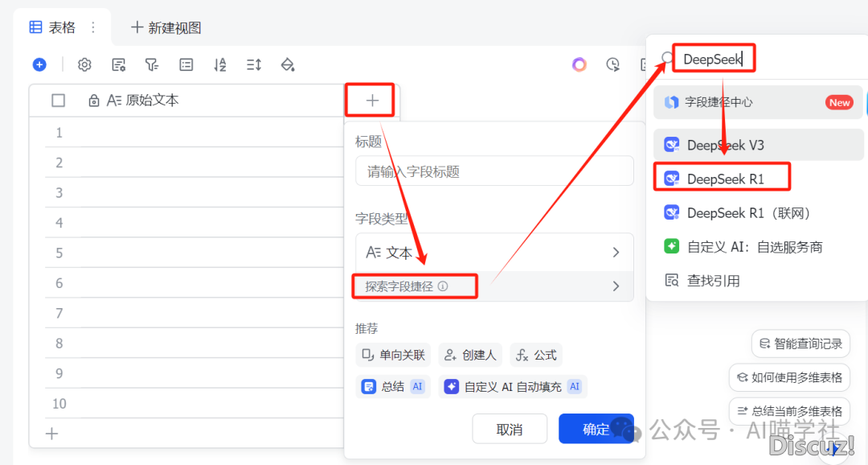Select row number 8
The width and height of the screenshot is (868, 465).
pyautogui.click(x=59, y=344)
